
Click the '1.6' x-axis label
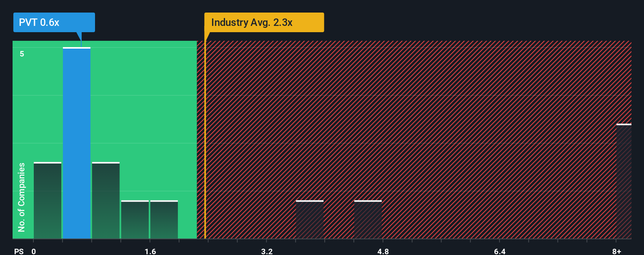pos(150,251)
